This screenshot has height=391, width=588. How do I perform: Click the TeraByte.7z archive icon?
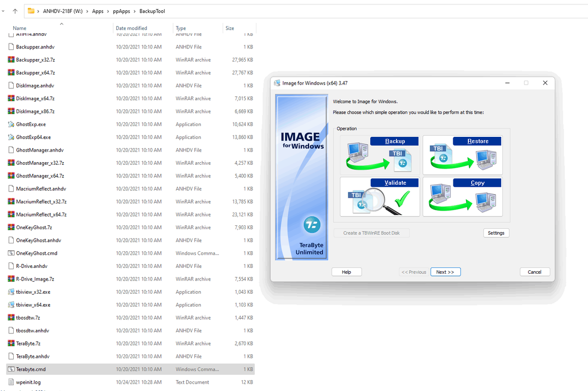[11, 344]
